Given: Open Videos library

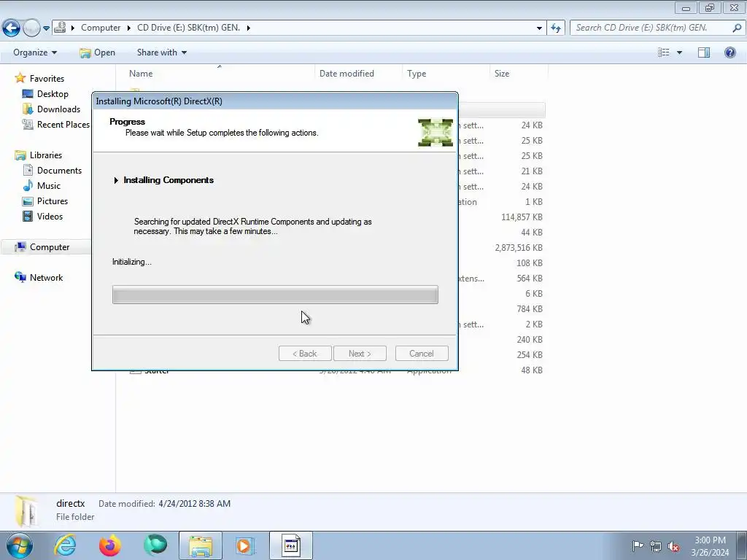Looking at the screenshot, I should [50, 216].
